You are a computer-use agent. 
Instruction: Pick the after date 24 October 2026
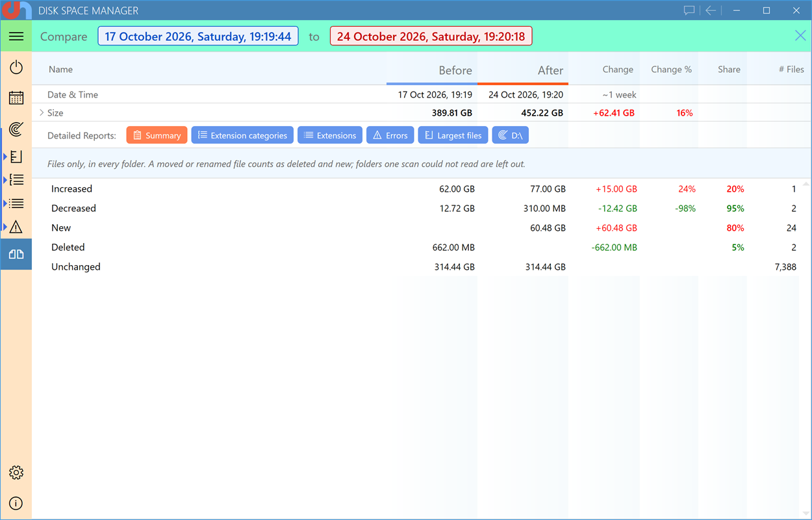click(431, 36)
